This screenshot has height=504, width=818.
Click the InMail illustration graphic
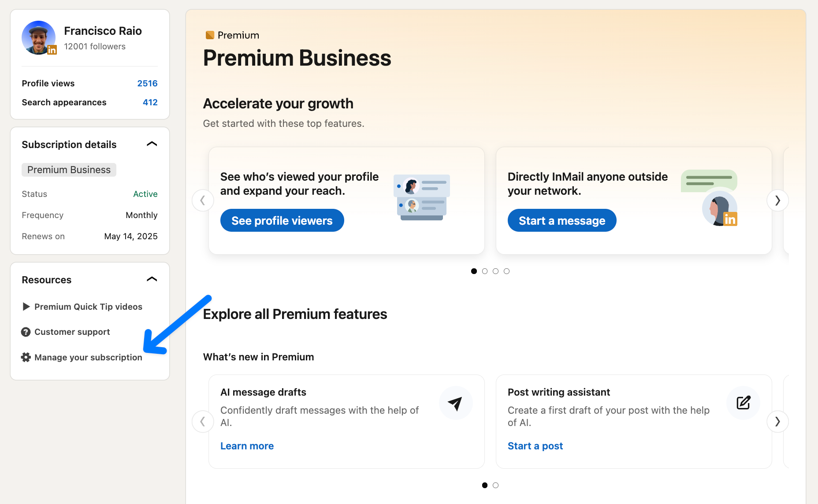click(x=710, y=197)
